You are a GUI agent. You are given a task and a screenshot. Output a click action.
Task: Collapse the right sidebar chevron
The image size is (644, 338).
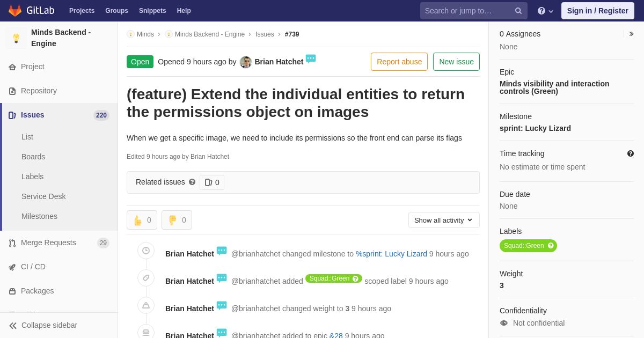click(x=631, y=34)
